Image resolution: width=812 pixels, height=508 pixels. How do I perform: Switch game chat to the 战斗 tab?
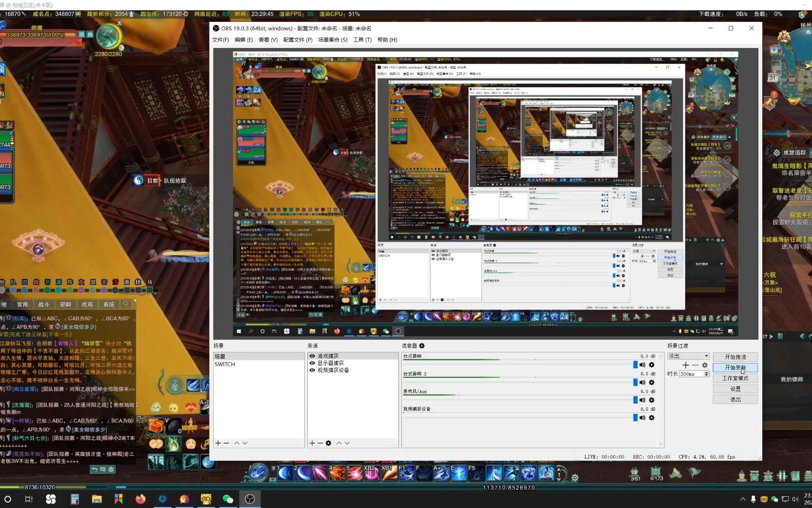[x=44, y=304]
